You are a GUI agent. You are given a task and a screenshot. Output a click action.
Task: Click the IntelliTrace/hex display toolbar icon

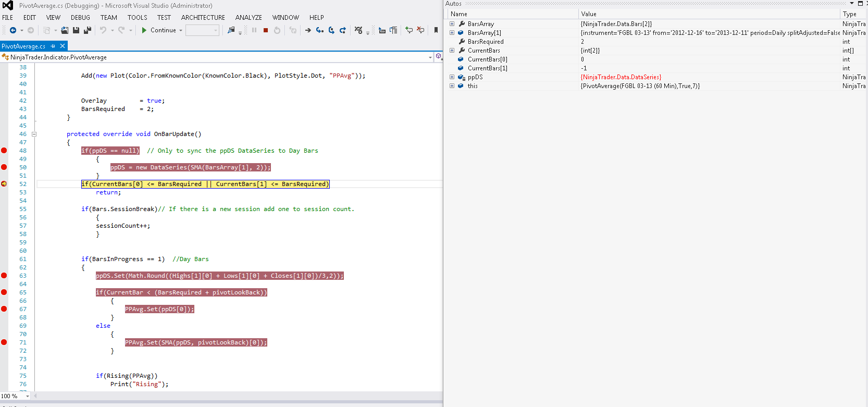pyautogui.click(x=358, y=30)
